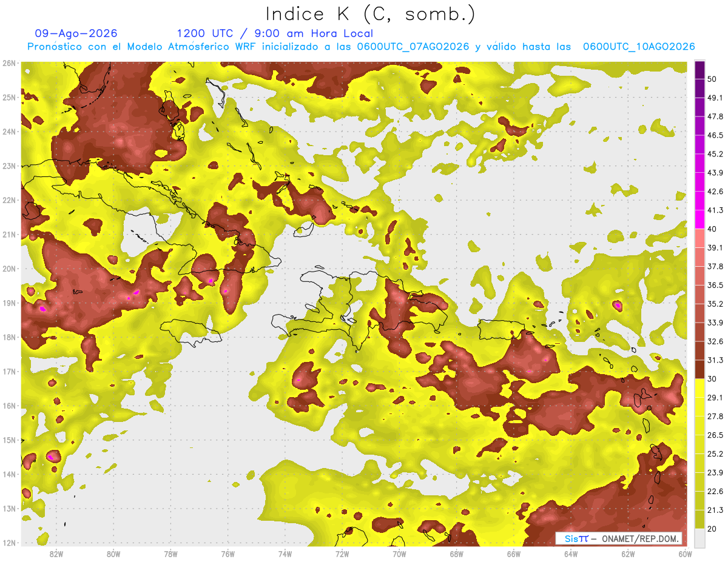Click the legend value '21.3'
Viewport: 728px width, 562px height.
point(715,510)
